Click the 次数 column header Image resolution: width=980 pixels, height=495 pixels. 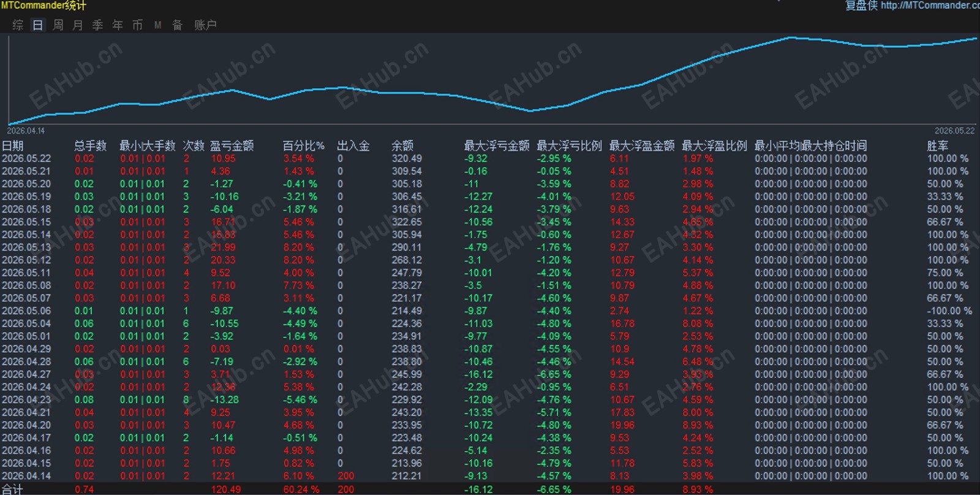[x=194, y=146]
